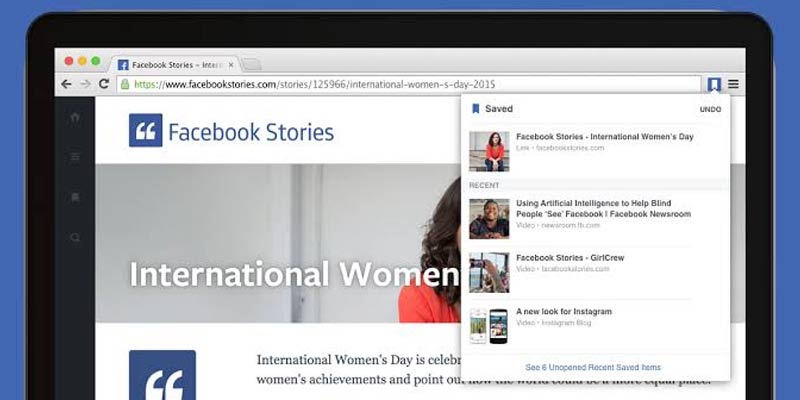
Task: Click the International Women hero heading
Action: point(295,274)
